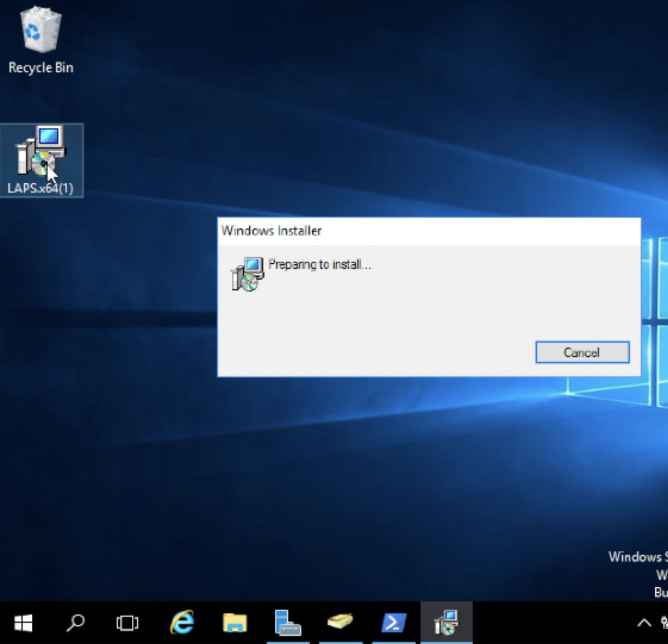
Task: Switch to the yellow scroll app in taskbar
Action: [x=340, y=623]
